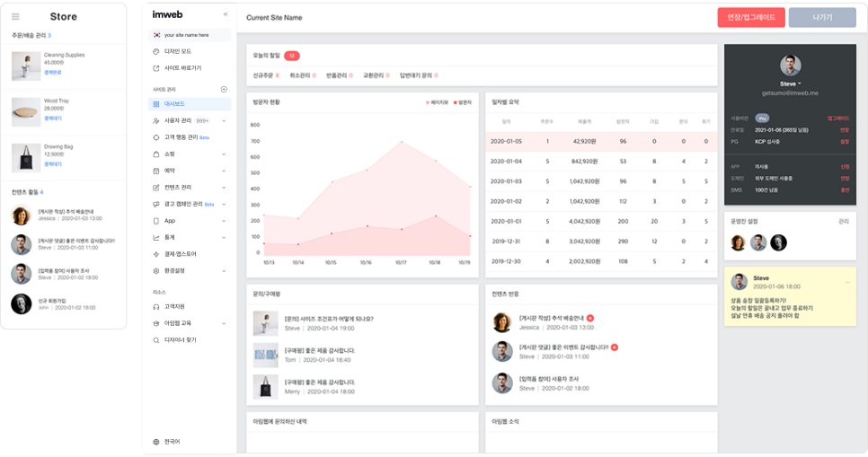Click the 광고 캠페인 관리 megaphone icon

(x=156, y=204)
